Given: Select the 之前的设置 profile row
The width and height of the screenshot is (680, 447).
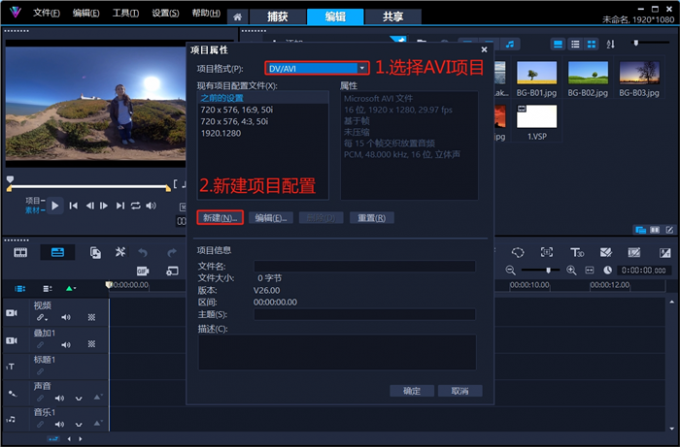Looking at the screenshot, I should 263,98.
